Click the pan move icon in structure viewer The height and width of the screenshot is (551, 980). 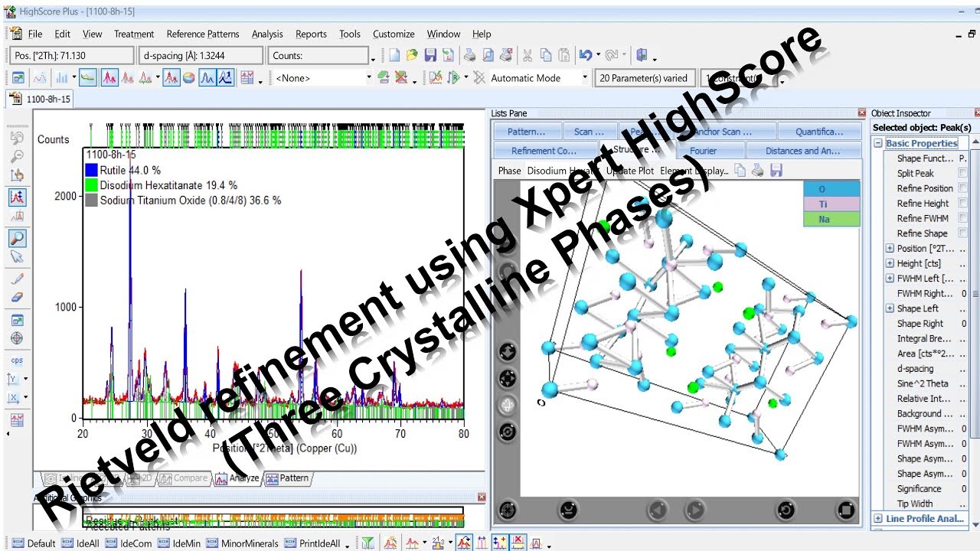[507, 378]
